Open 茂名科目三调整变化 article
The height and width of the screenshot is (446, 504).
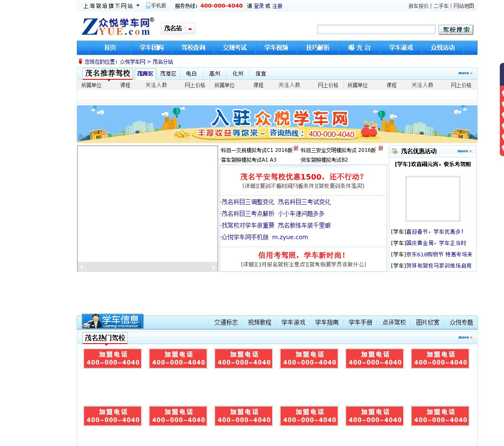[x=247, y=202]
